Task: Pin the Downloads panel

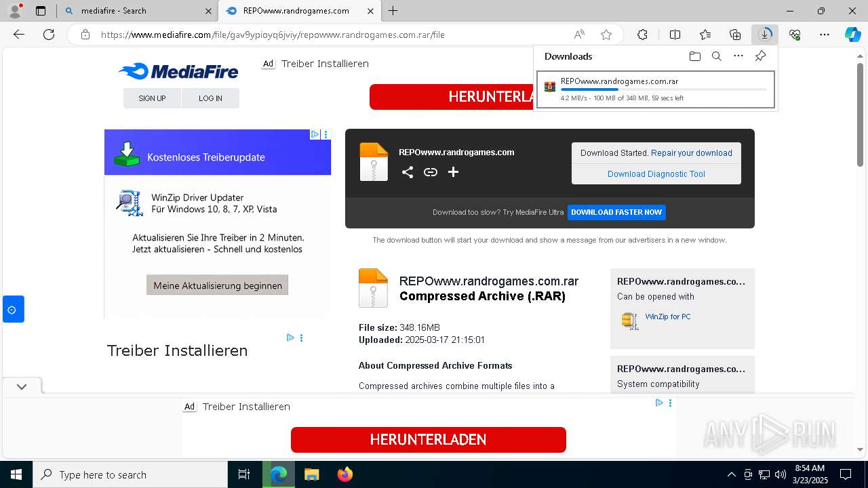Action: tap(761, 56)
